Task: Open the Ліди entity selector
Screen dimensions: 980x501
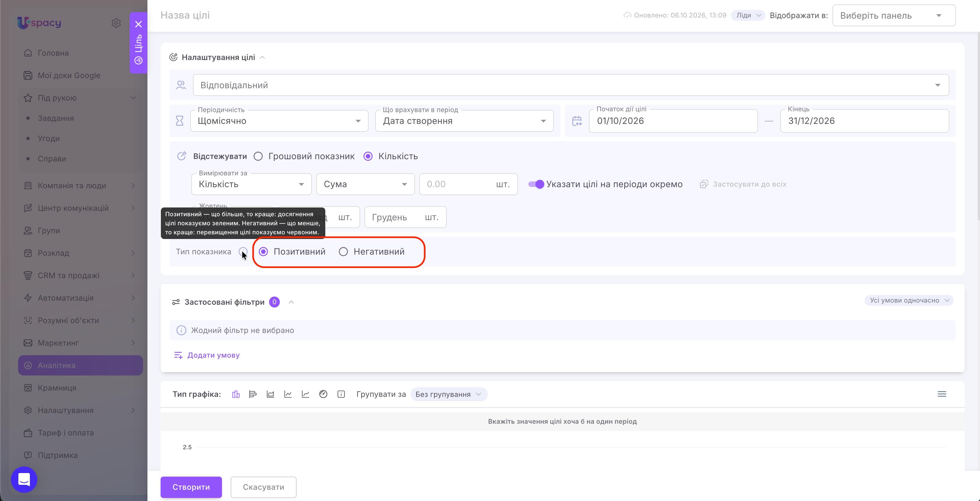Action: click(748, 15)
